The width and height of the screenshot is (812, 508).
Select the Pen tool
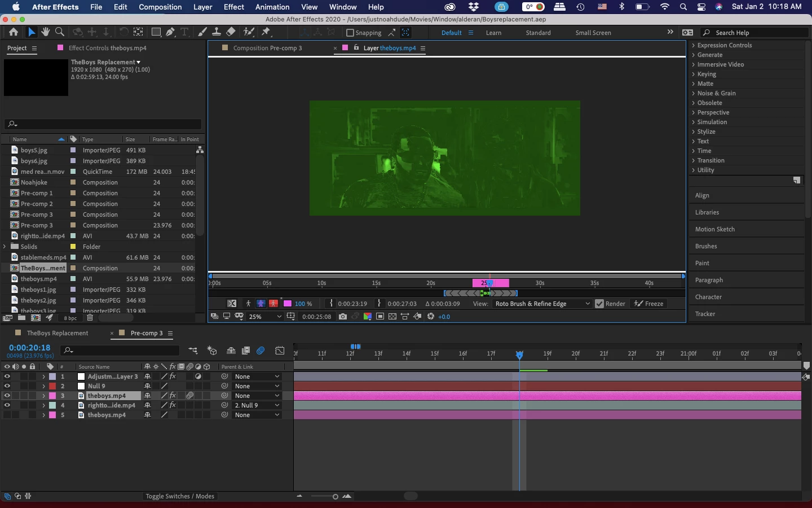(170, 32)
